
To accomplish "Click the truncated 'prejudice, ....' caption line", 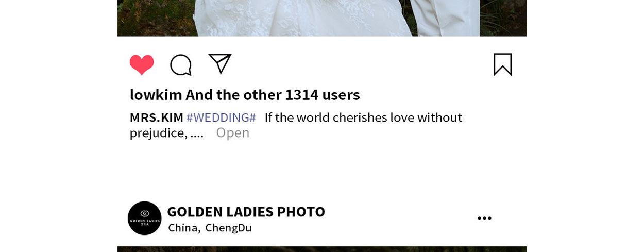I will [x=166, y=133].
